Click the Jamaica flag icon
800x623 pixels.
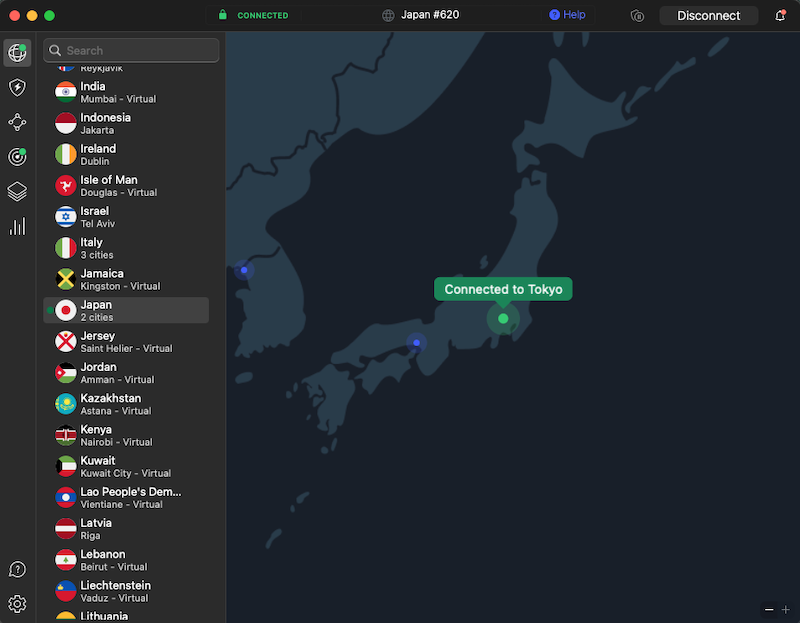tap(66, 279)
